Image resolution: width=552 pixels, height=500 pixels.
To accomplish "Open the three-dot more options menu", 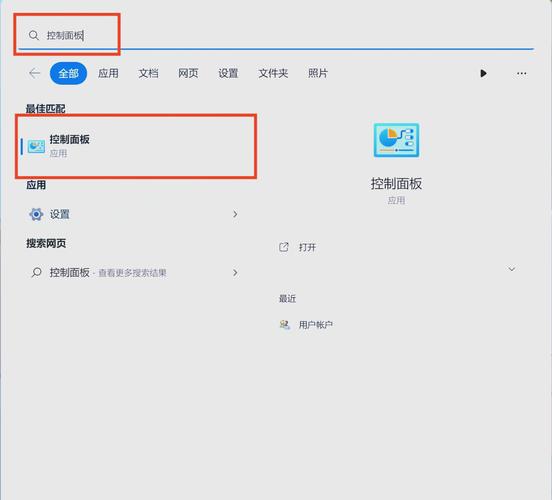I will [522, 73].
